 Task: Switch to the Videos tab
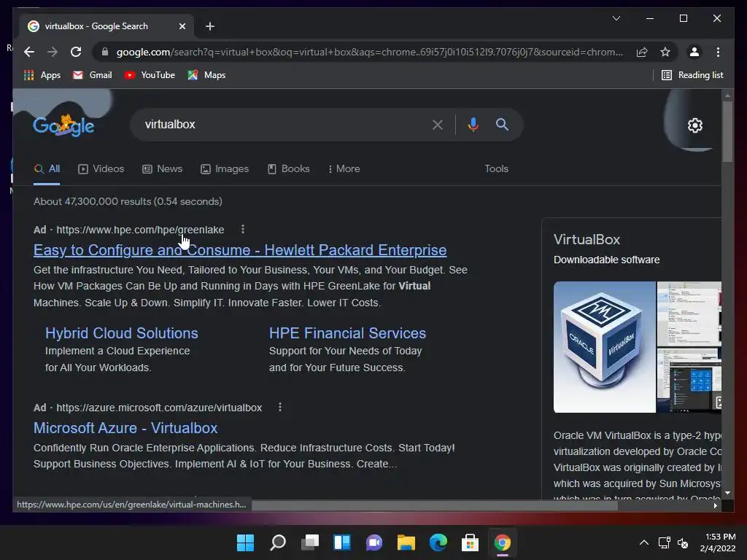pos(101,169)
